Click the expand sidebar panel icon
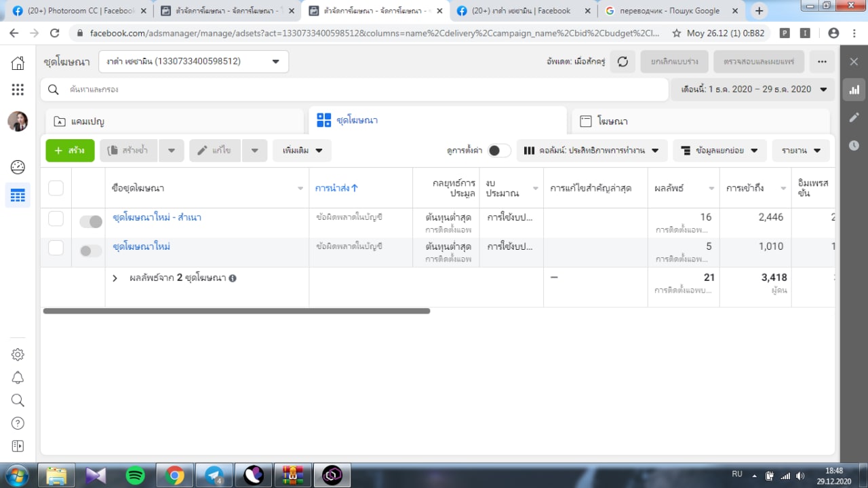The width and height of the screenshot is (868, 488). (x=18, y=446)
